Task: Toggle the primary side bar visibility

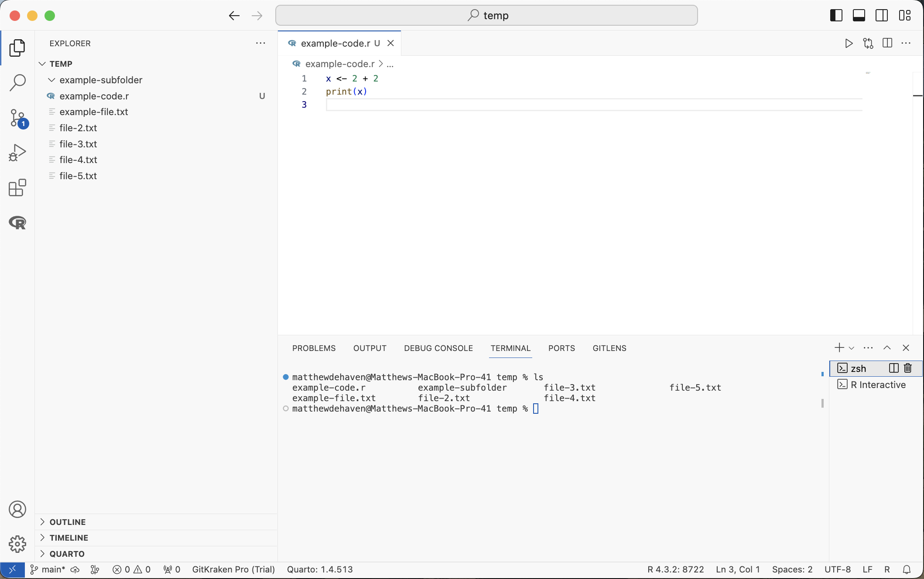Action: point(836,16)
